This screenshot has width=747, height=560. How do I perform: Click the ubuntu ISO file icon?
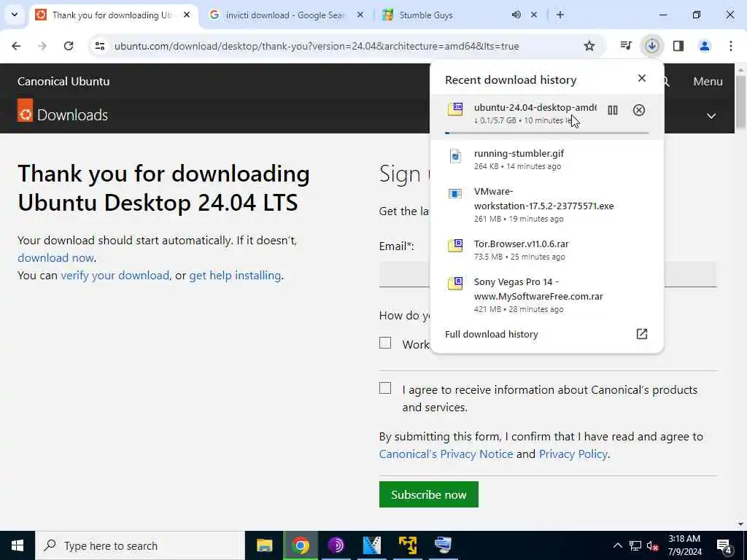pyautogui.click(x=455, y=109)
